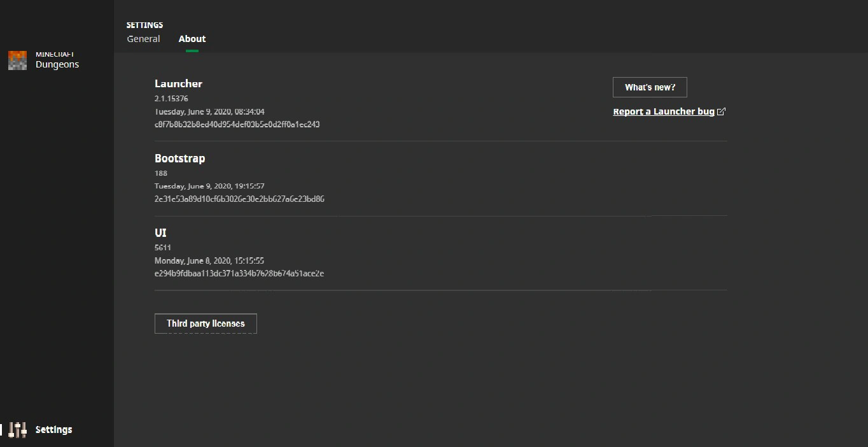This screenshot has height=447, width=868.
Task: Follow the Report a Launcher bug link
Action: (x=663, y=112)
